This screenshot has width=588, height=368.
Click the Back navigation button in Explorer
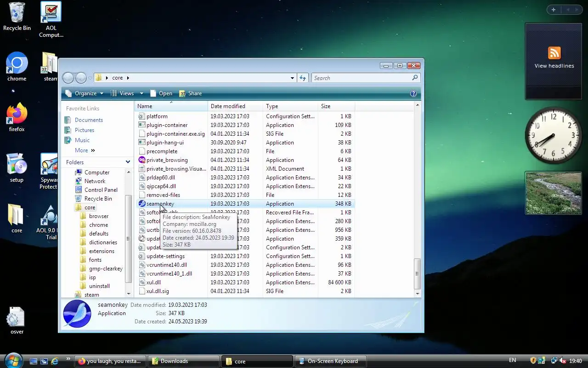click(68, 78)
